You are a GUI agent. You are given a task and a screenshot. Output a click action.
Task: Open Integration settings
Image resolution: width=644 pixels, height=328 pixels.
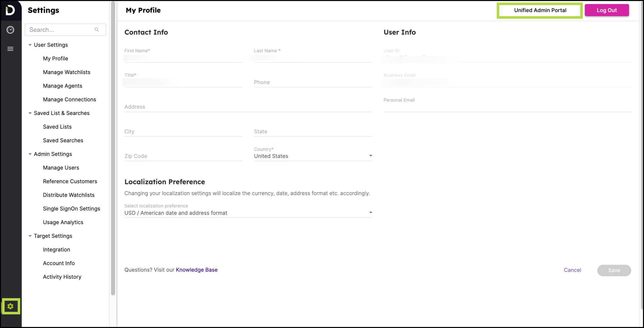click(56, 250)
